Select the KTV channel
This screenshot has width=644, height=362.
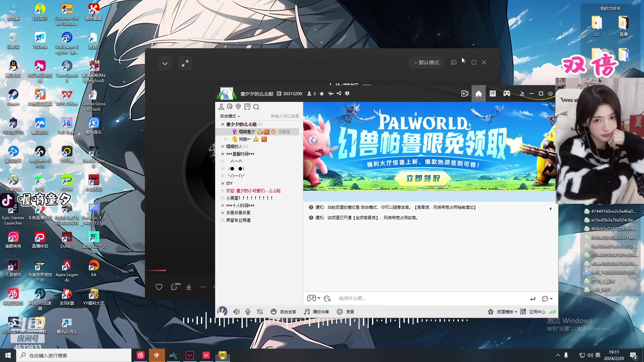[x=229, y=183]
